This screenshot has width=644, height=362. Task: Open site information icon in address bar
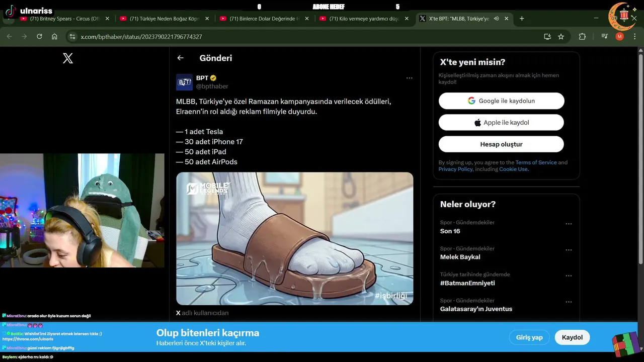point(72,37)
